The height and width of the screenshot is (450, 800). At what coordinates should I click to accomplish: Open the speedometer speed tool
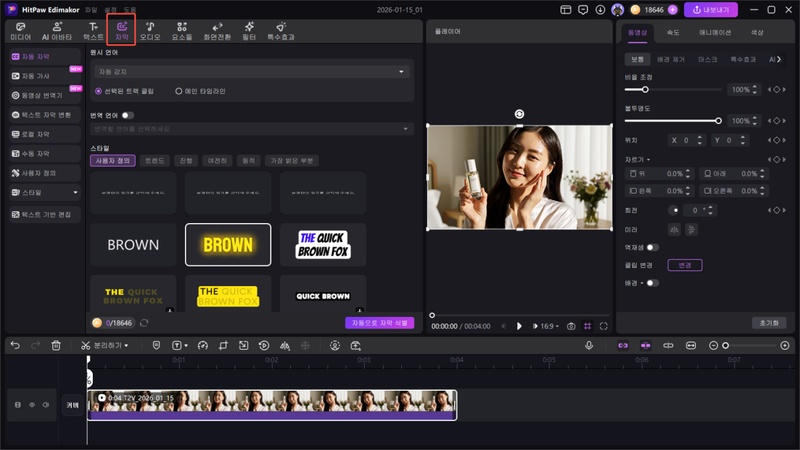(x=203, y=345)
